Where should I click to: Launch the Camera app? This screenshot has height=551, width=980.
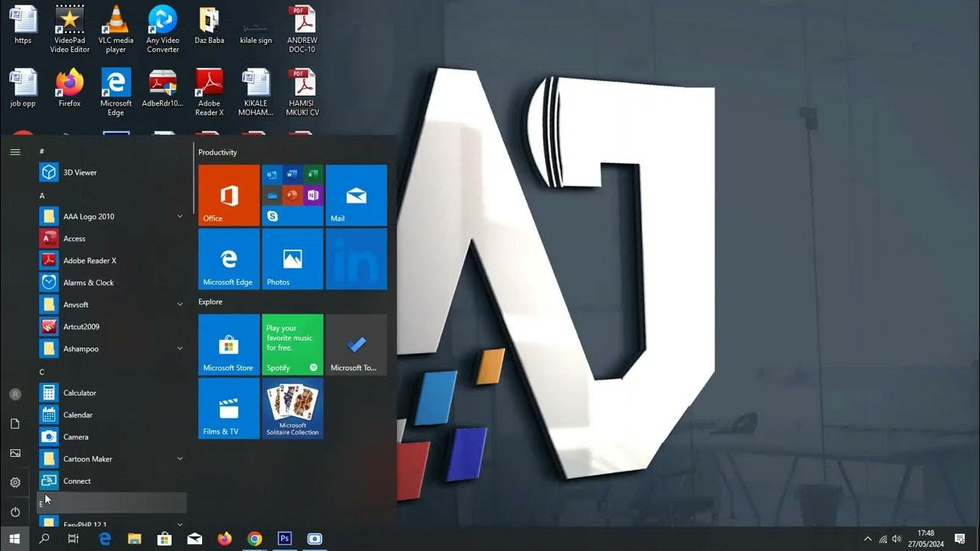coord(112,437)
